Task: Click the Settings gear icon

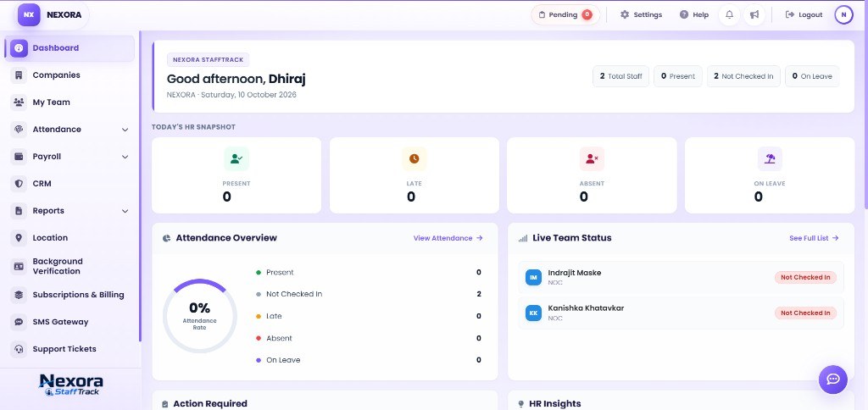Action: (625, 15)
